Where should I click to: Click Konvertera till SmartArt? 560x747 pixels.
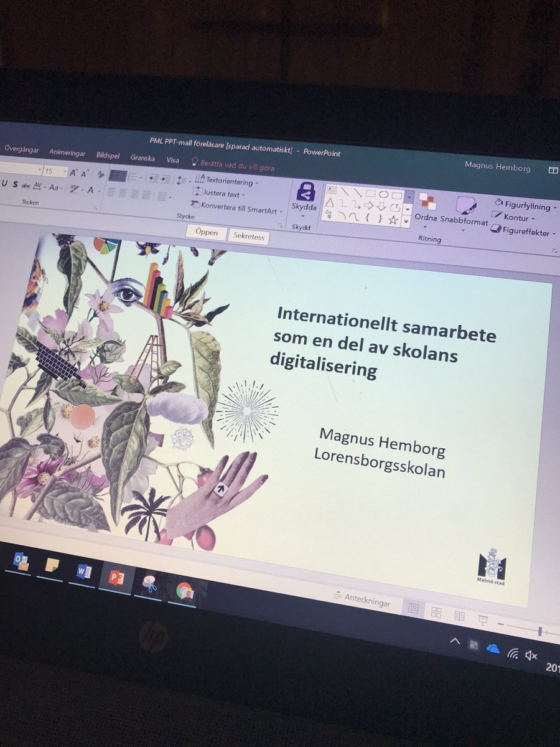click(x=235, y=207)
